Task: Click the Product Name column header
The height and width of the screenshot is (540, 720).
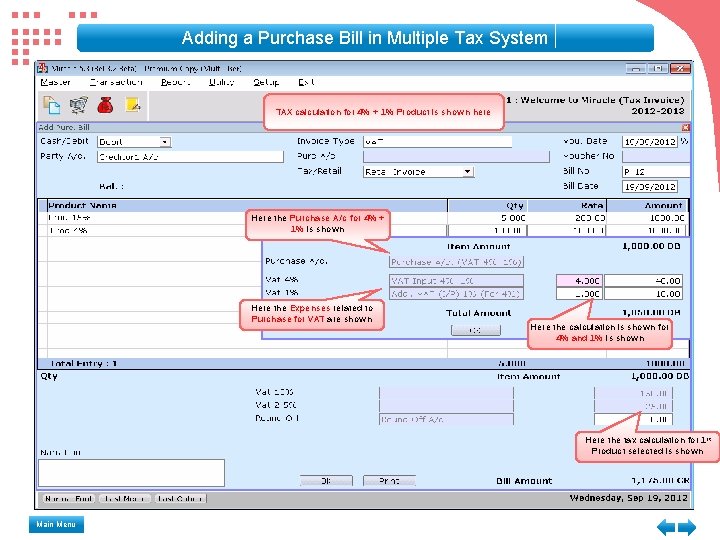Action: (x=247, y=205)
